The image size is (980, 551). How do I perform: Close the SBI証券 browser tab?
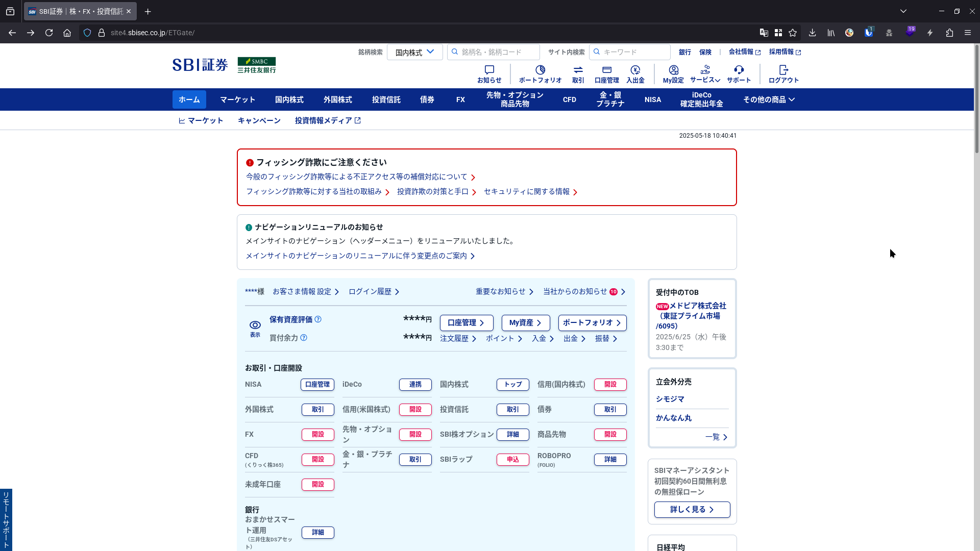(x=129, y=11)
